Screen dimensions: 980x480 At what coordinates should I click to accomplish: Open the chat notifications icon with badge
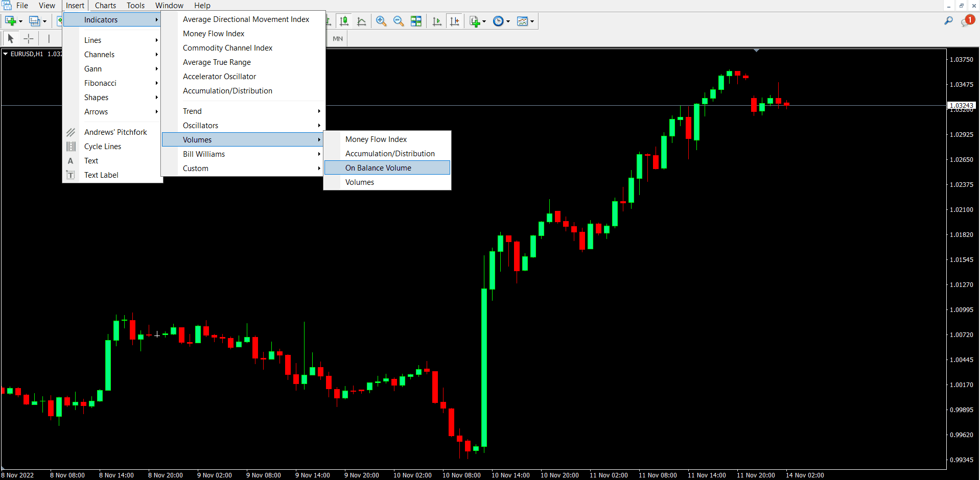967,21
